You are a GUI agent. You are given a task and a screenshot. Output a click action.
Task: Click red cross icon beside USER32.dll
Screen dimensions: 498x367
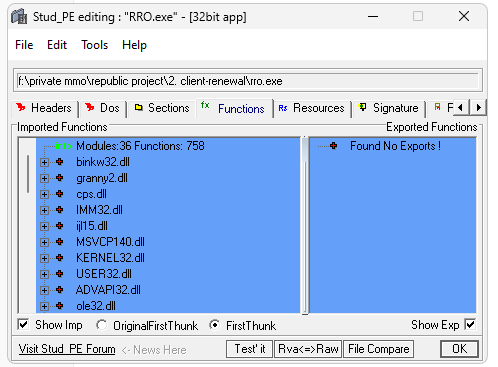pyautogui.click(x=60, y=274)
